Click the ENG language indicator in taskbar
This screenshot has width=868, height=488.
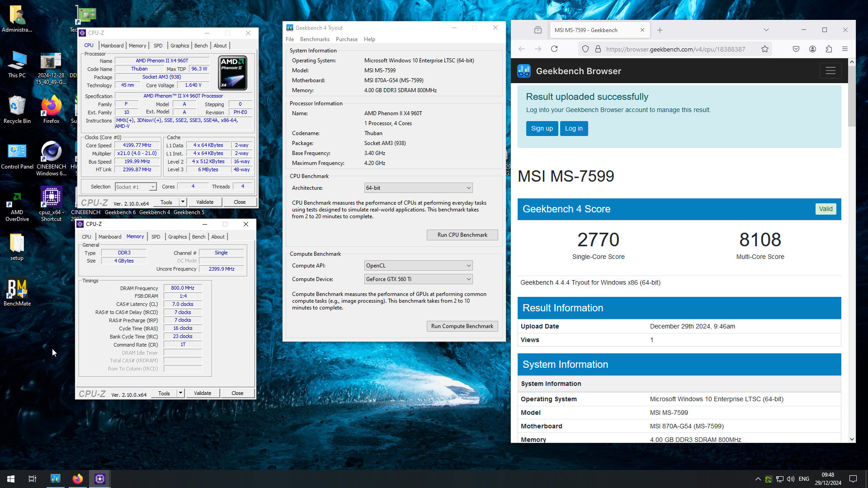point(804,479)
